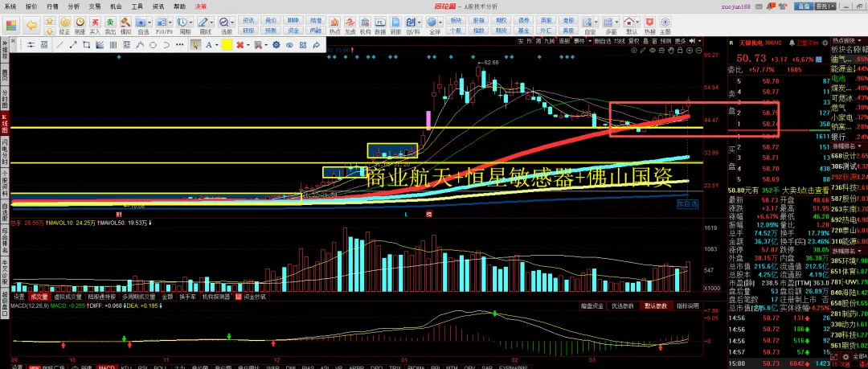The width and height of the screenshot is (868, 369).
Task: Click the 修正 toolbar icon
Action: click(x=65, y=25)
